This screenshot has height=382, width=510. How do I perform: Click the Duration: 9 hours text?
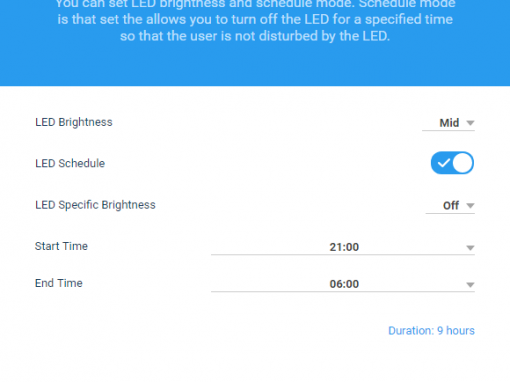[x=431, y=331]
